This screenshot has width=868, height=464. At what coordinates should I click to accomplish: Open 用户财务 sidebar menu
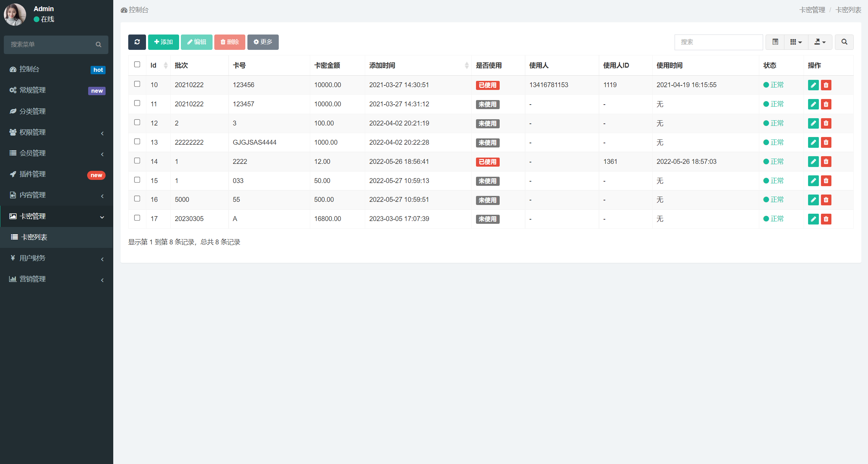tap(56, 258)
